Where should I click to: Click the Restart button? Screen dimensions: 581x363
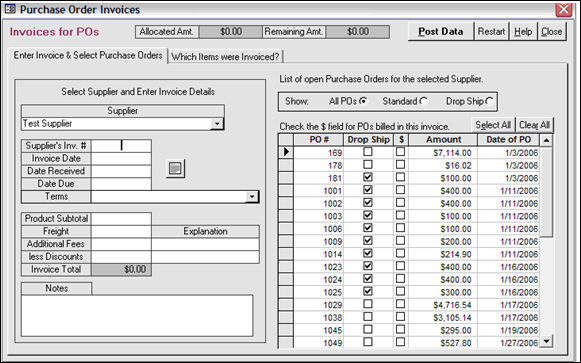[491, 31]
